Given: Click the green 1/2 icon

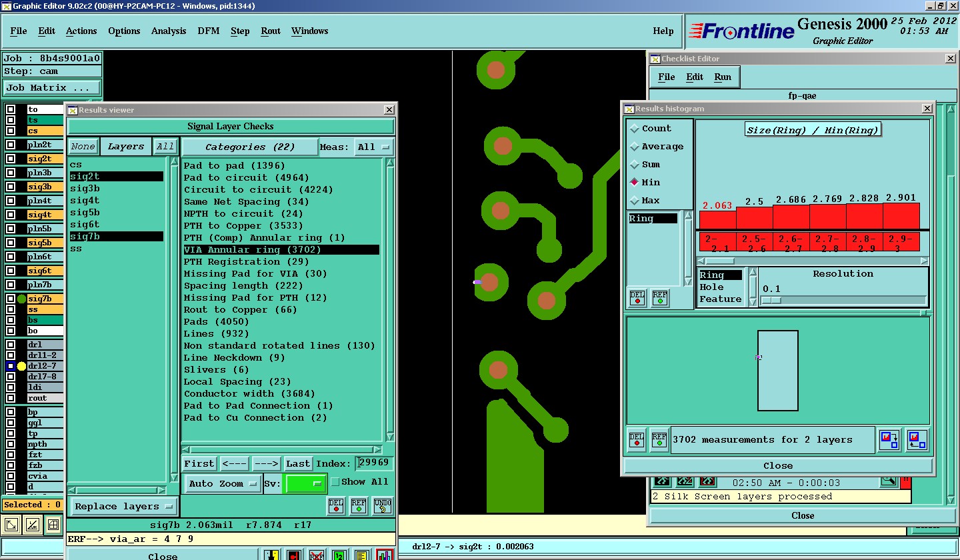Looking at the screenshot, I should pos(339,555).
